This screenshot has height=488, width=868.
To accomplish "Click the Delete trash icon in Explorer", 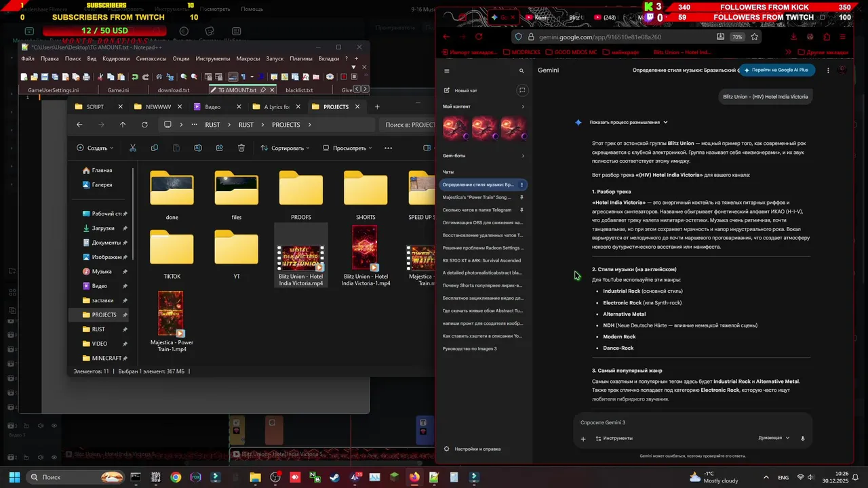I will [x=241, y=148].
